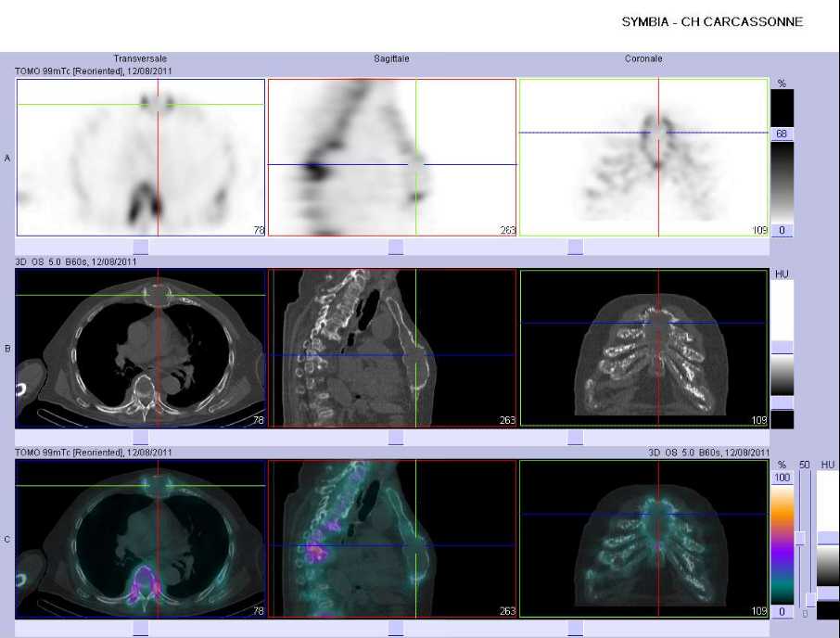Click the upper value 100 in row C color scale
Viewport: 840px width, 638px height.
coord(783,478)
